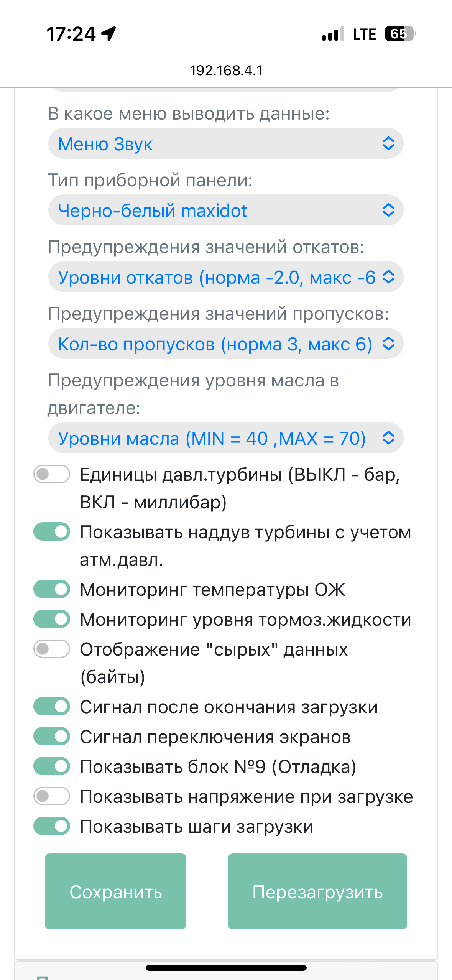Viewport: 452px width, 980px height.
Task: Click the Сохранить button
Action: (115, 891)
